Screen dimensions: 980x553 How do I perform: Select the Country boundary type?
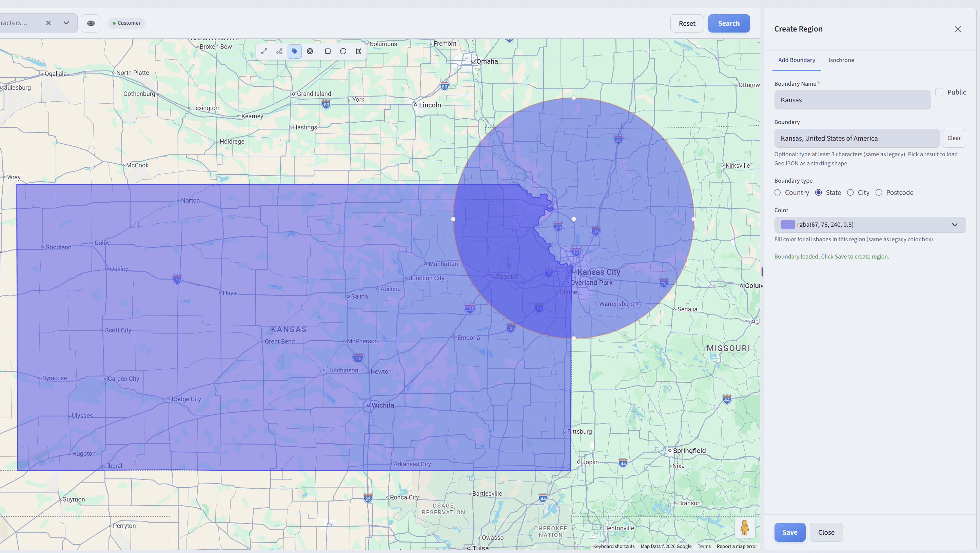click(x=778, y=193)
